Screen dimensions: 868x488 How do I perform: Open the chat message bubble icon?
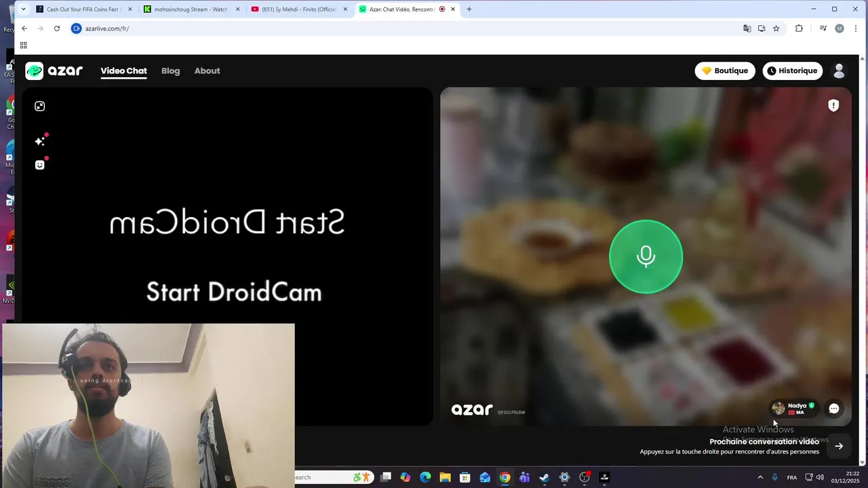(x=834, y=409)
